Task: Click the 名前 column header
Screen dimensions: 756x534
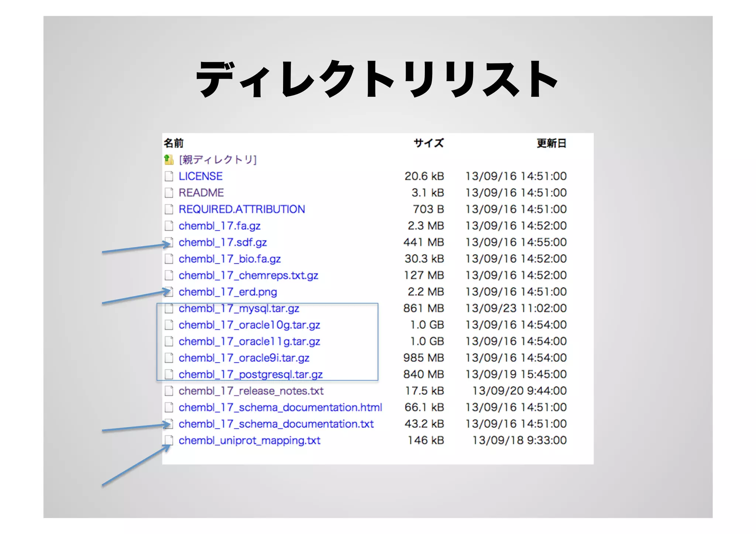Action: [x=173, y=143]
